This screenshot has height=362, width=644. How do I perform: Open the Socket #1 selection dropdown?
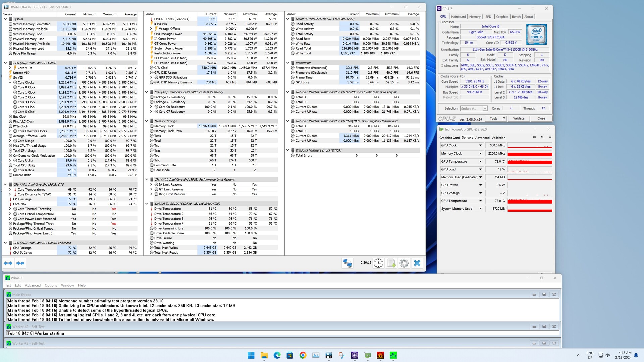[485, 109]
